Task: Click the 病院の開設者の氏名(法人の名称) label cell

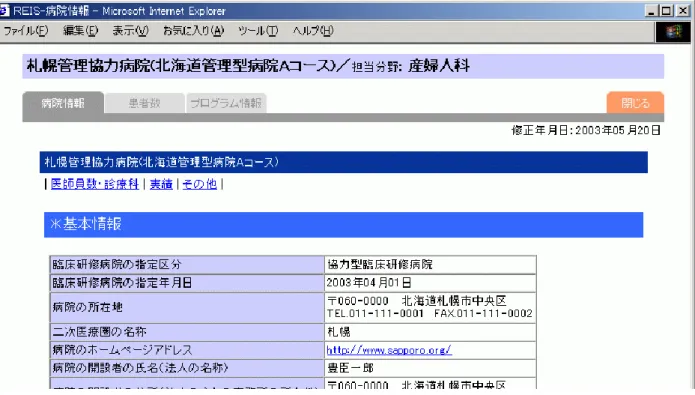Action: (187, 368)
